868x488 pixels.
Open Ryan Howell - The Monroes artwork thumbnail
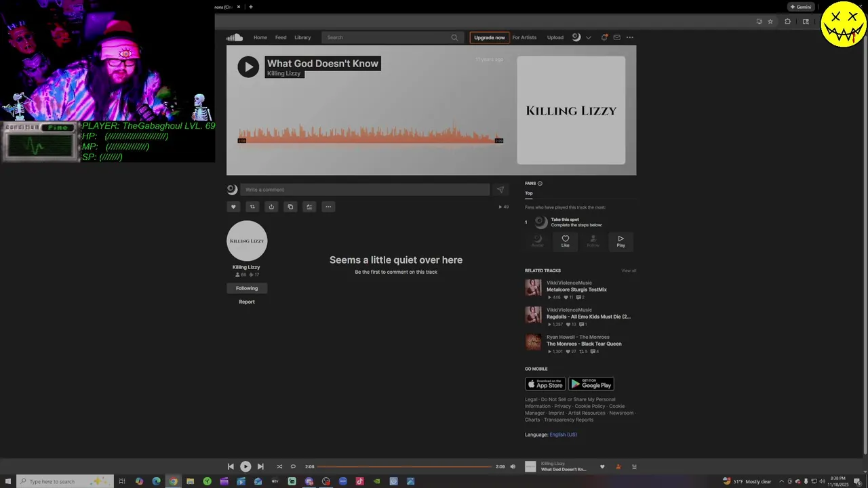pos(533,342)
